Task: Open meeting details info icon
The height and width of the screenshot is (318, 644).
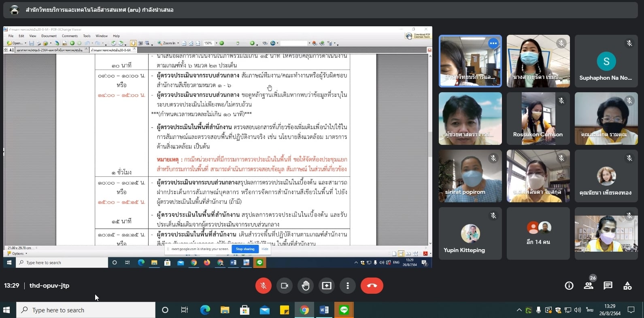Action: click(x=569, y=286)
